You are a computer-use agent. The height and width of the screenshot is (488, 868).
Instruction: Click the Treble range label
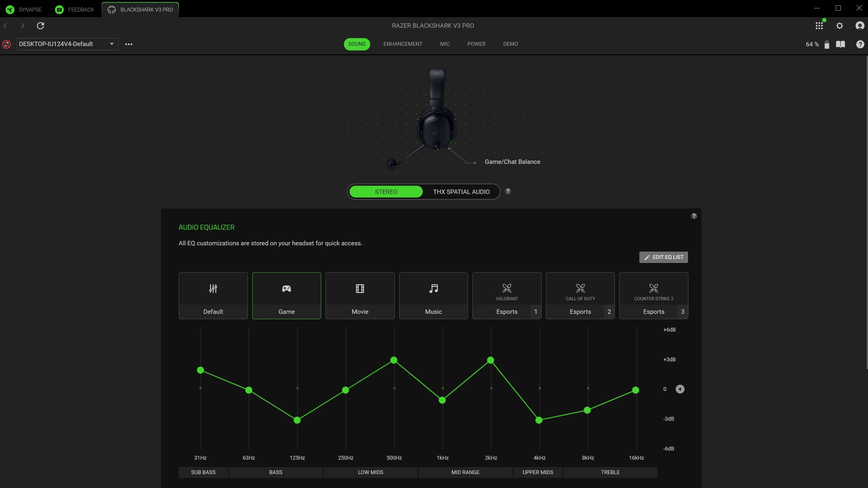pos(610,473)
